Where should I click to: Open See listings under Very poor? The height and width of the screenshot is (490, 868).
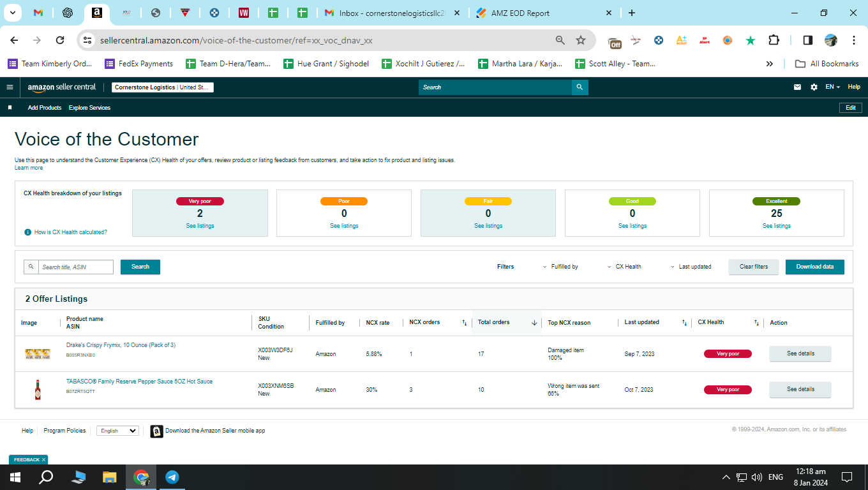pos(200,226)
